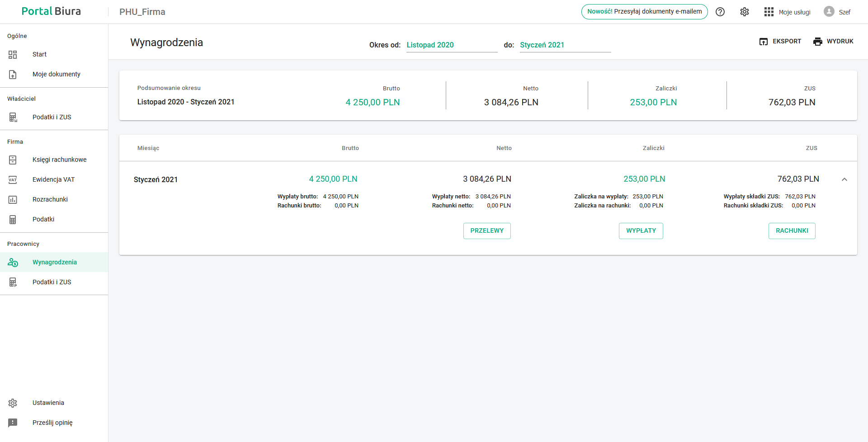Click the PRZELEWY button
The image size is (868, 442).
click(x=486, y=231)
